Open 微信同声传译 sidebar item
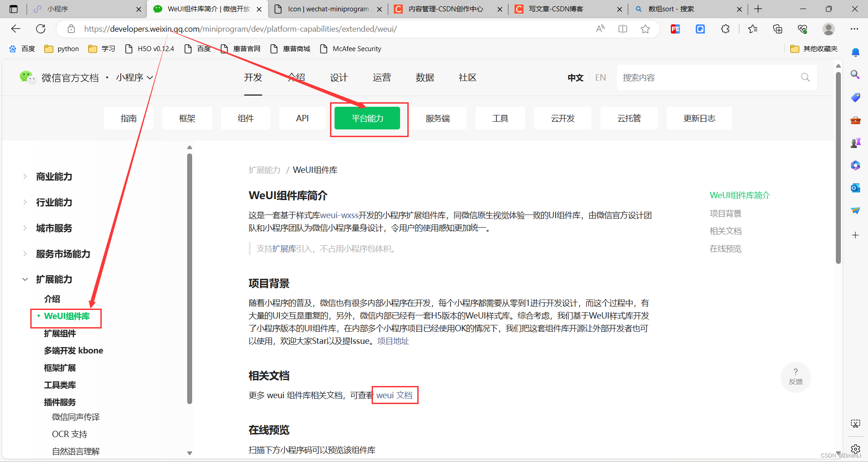 76,417
